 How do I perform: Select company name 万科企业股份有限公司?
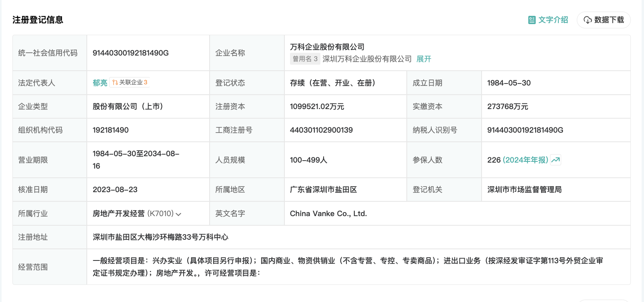[327, 47]
